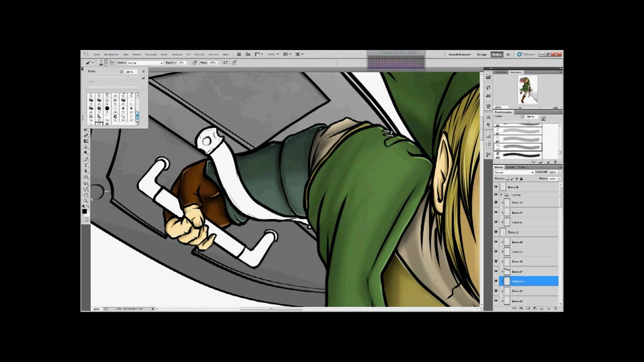Viewport: 644px width, 362px height.
Task: Add layer mask icon
Action: [528, 308]
